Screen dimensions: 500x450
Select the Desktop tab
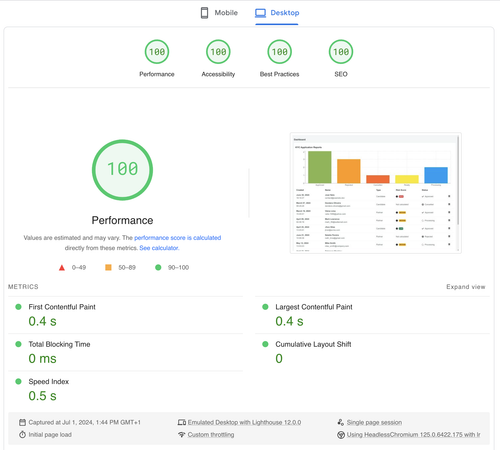pos(277,13)
